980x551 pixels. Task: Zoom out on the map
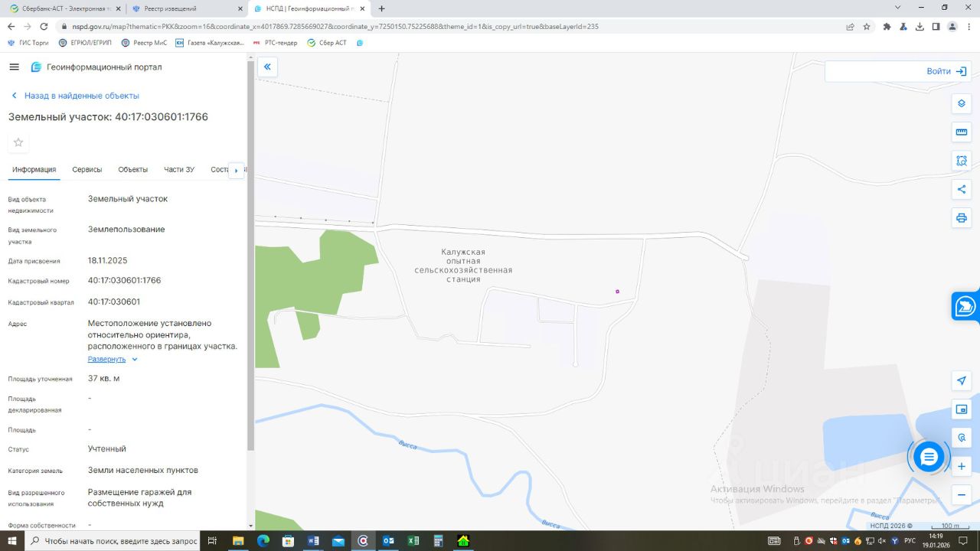pyautogui.click(x=962, y=494)
